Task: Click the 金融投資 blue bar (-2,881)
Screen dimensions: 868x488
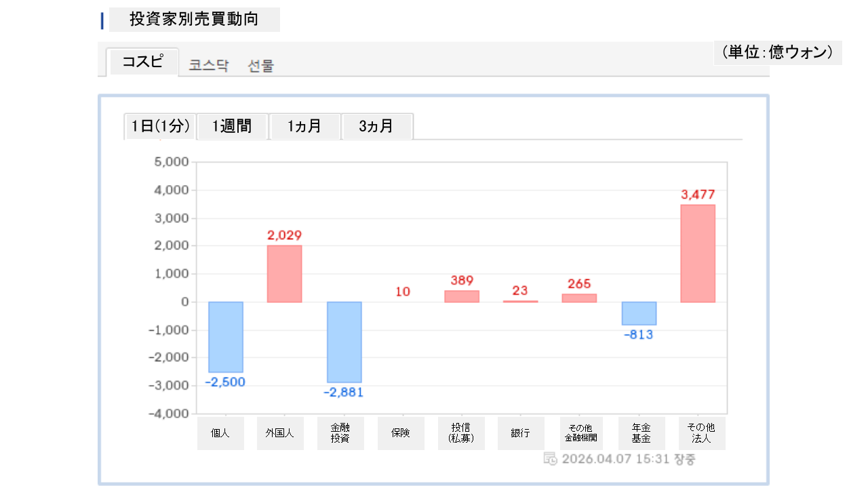Action: (344, 342)
